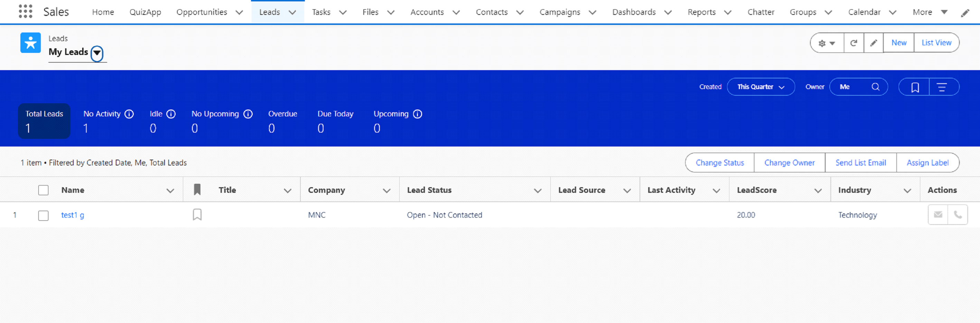Click the filter lines icon in blue banner
Screen dimensions: 980x323
(942, 87)
